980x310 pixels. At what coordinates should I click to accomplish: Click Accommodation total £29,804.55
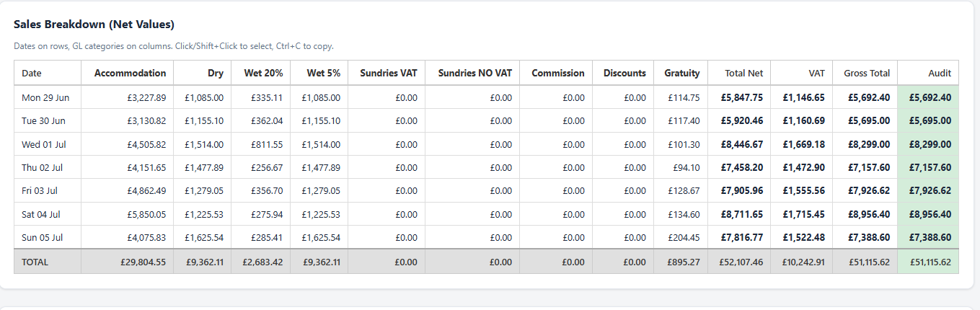click(127, 262)
